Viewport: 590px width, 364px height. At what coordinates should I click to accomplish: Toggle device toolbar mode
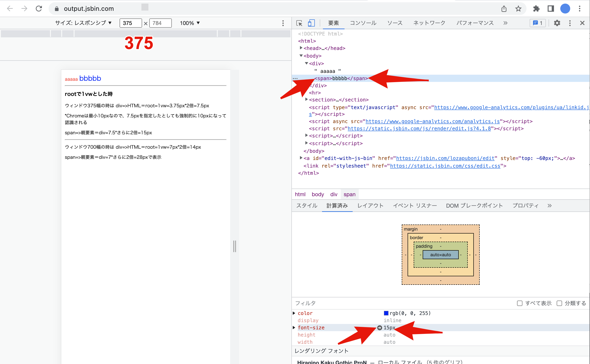(311, 23)
